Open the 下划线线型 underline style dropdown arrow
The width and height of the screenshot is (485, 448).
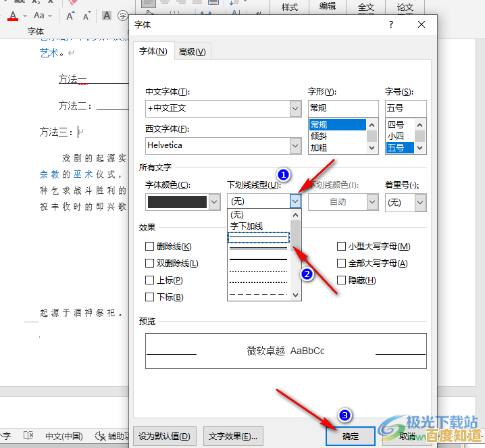point(295,201)
